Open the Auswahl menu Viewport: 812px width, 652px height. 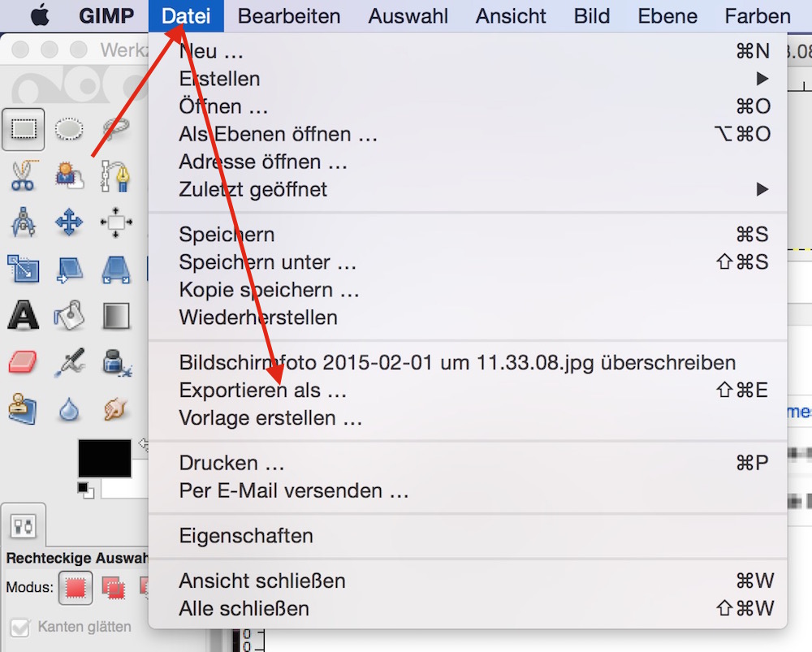point(408,16)
